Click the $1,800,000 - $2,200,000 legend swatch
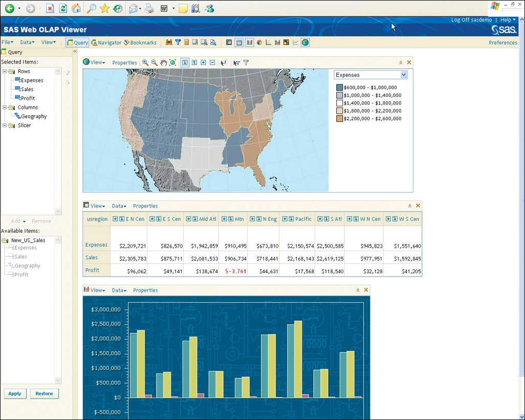 pos(339,111)
